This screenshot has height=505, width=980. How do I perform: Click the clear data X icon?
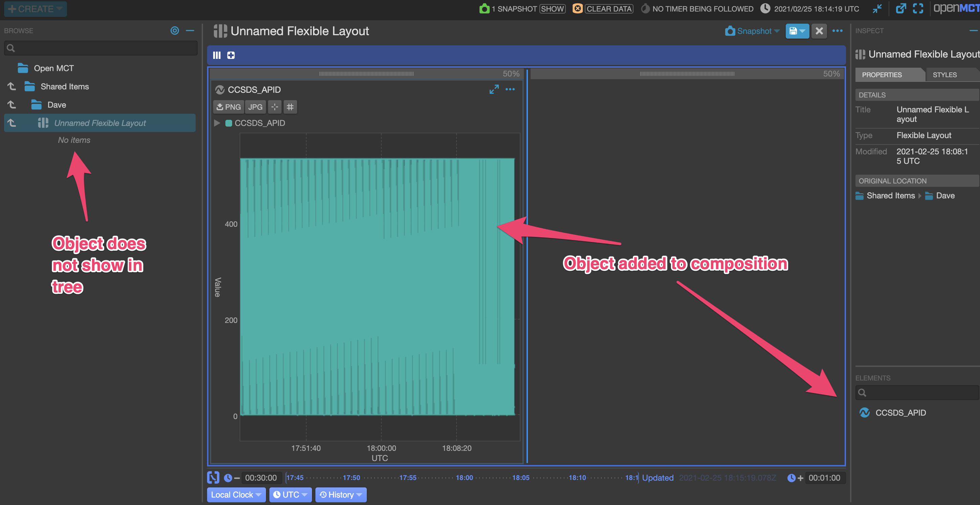(577, 8)
